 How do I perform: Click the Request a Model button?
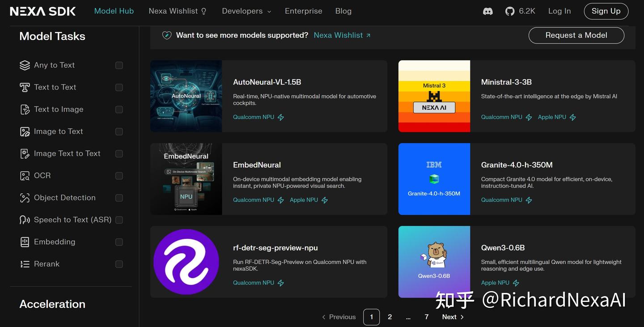(576, 35)
